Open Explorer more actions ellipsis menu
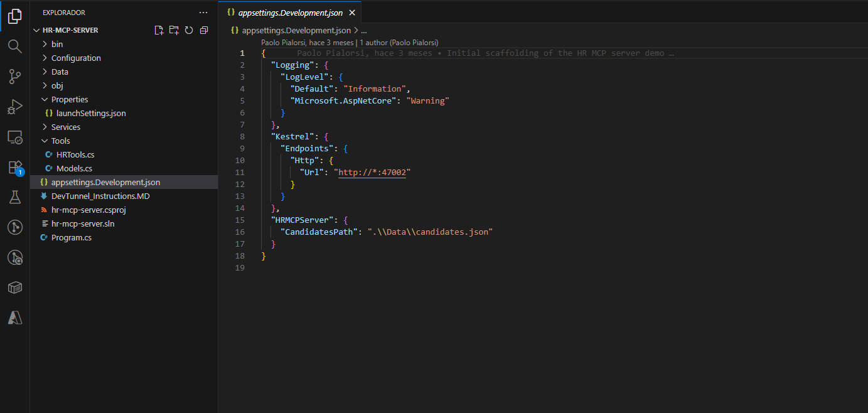This screenshot has width=868, height=413. click(x=203, y=13)
